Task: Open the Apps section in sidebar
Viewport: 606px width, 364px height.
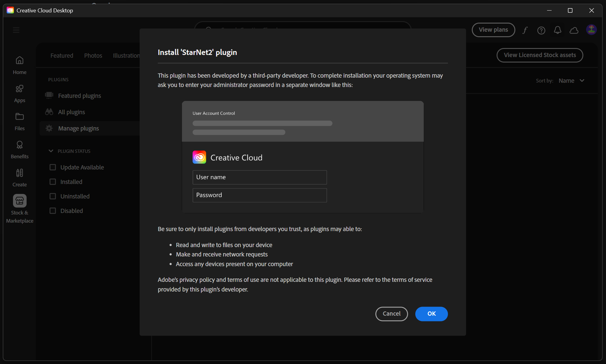Action: [20, 94]
